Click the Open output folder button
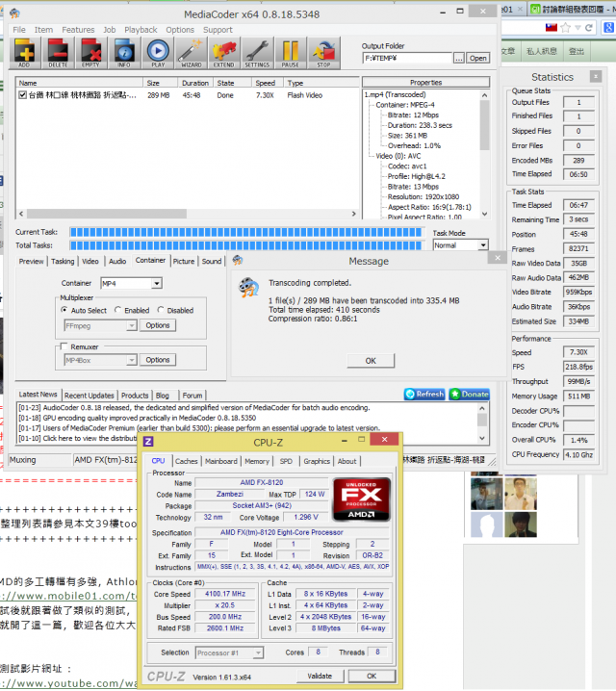616x691 pixels. pyautogui.click(x=477, y=58)
